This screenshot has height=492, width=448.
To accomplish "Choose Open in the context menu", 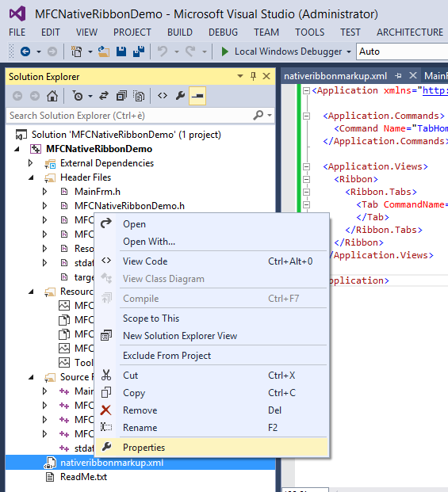I will [212, 224].
